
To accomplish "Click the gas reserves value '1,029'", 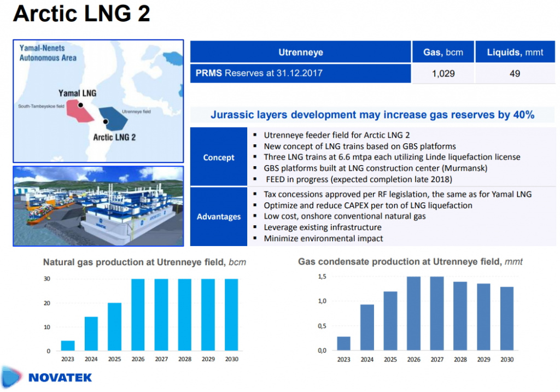I will click(443, 74).
